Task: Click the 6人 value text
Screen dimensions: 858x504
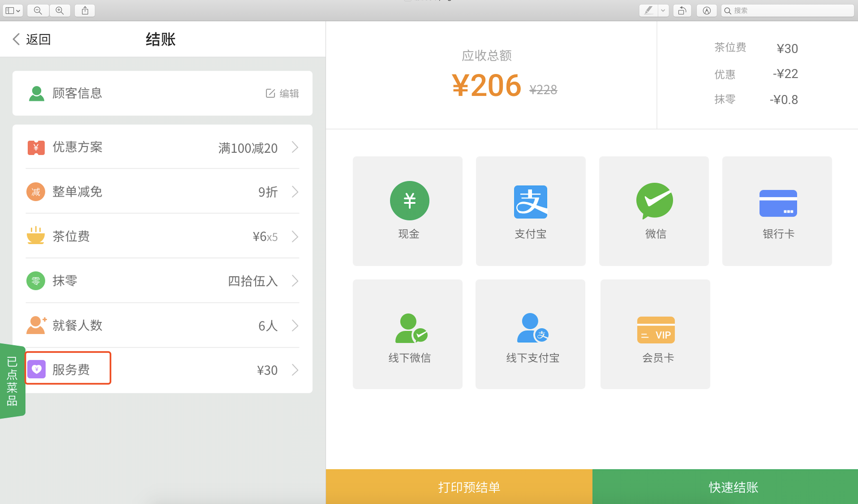Action: tap(268, 326)
